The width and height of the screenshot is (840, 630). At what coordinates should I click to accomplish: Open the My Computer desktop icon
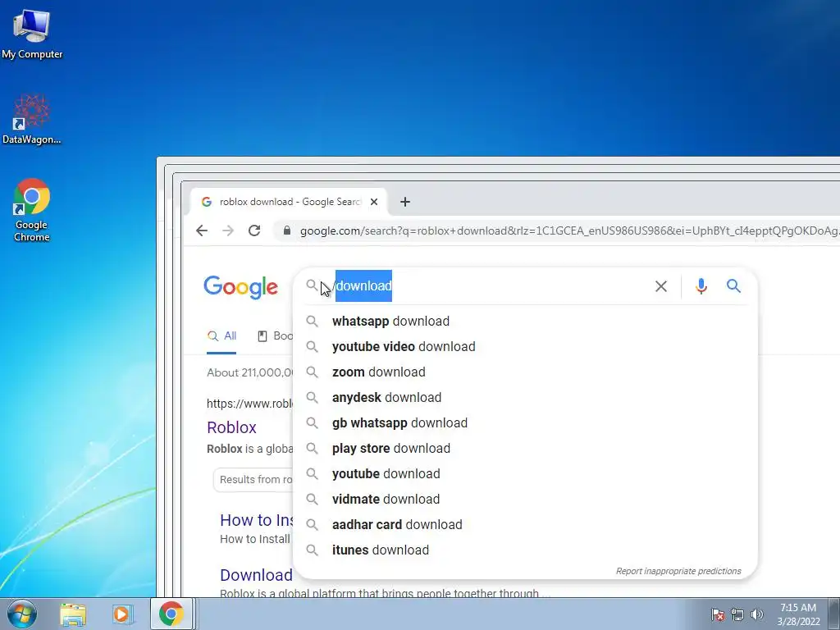(32, 34)
